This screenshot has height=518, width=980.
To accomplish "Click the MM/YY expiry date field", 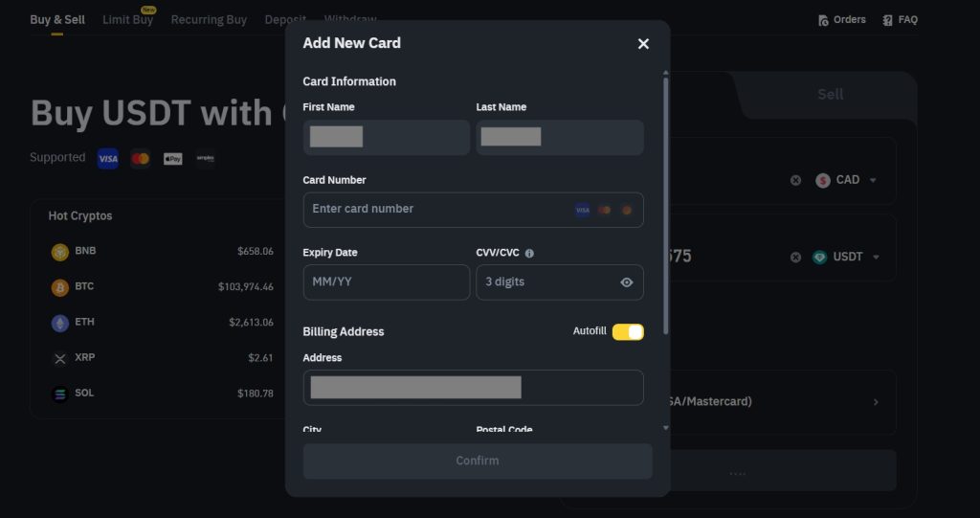I will [x=387, y=282].
